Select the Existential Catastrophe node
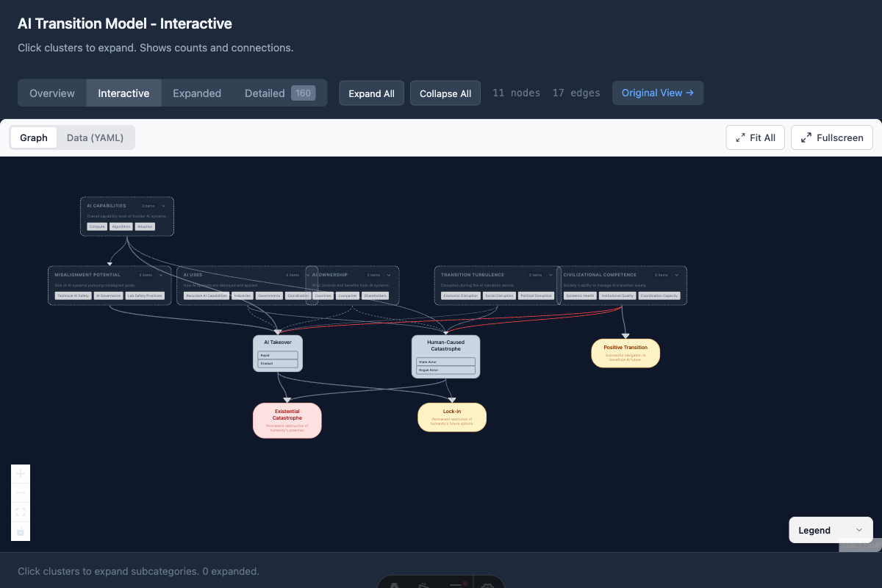The width and height of the screenshot is (882, 588). tap(287, 420)
